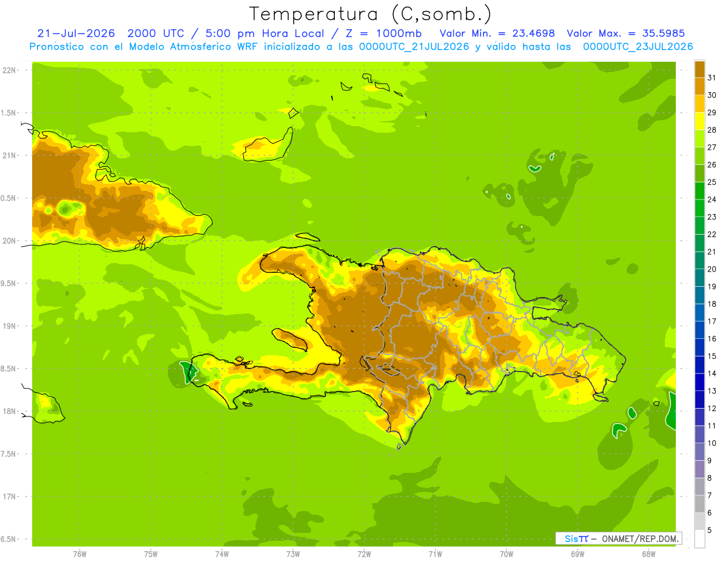Click the '21N' latitude label
This screenshot has height=562, width=728.
(9, 155)
